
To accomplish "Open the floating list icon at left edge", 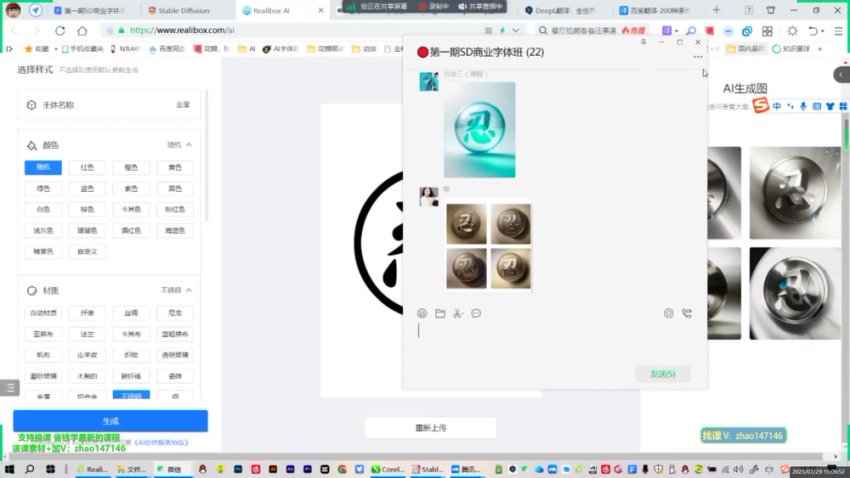I will [x=9, y=387].
